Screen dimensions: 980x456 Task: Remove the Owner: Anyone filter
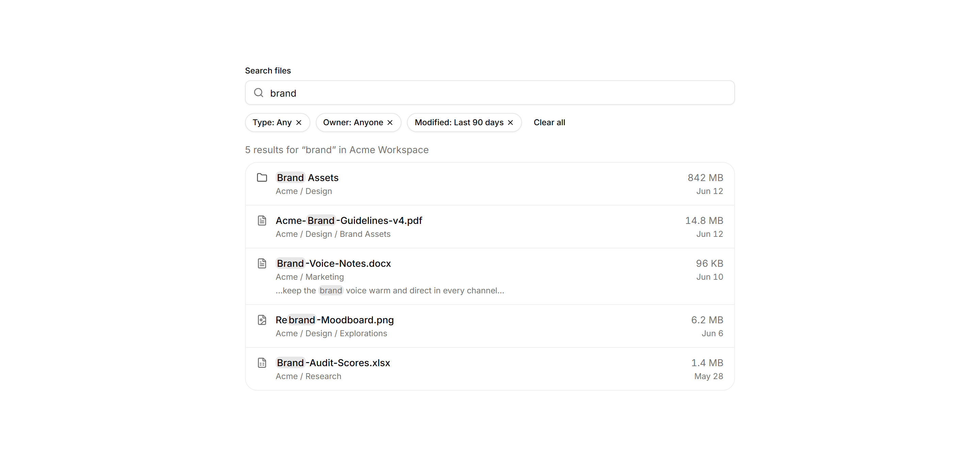point(390,123)
